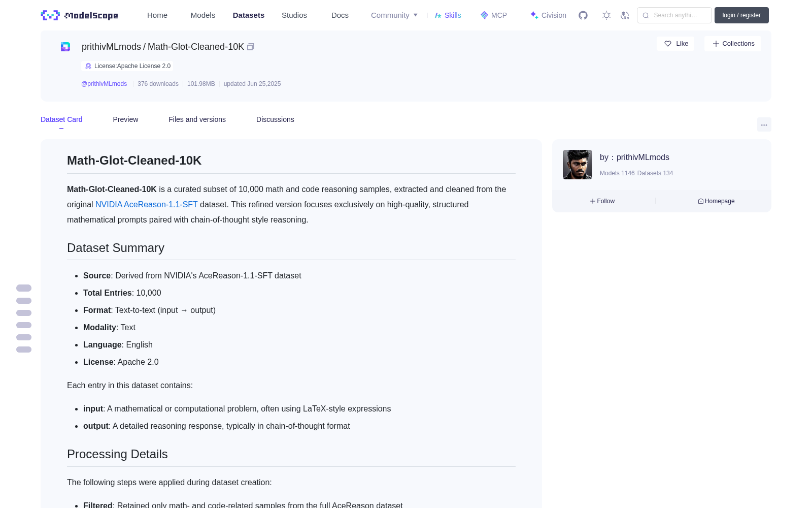812x508 pixels.
Task: Click the prithivMLmods name in dataset title
Action: pyautogui.click(x=111, y=47)
